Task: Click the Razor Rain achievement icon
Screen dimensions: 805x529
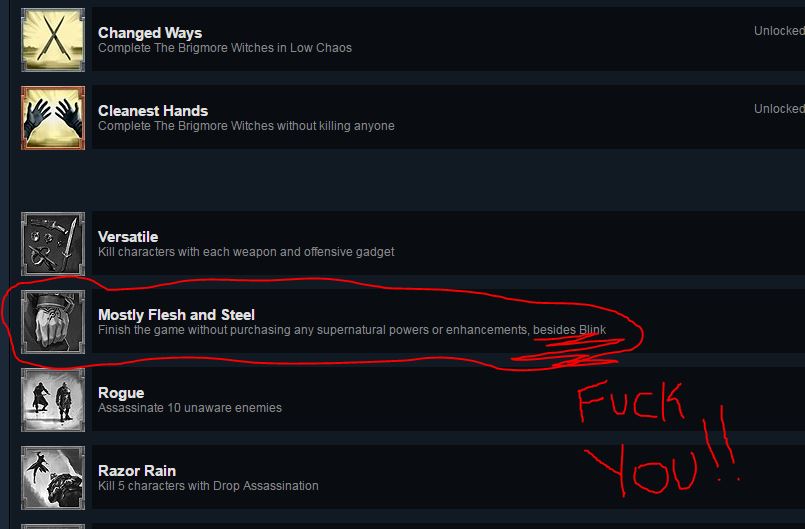Action: pyautogui.click(x=53, y=478)
